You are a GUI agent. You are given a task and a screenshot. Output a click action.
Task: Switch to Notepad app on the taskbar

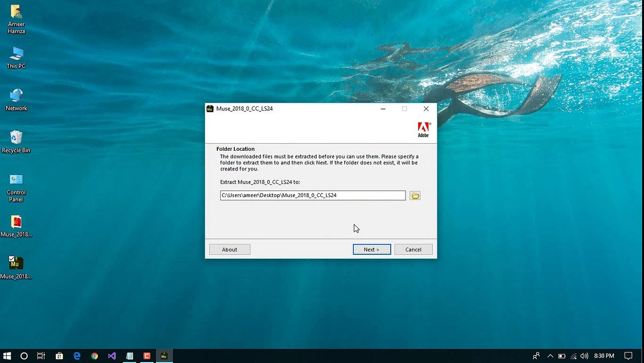click(130, 356)
